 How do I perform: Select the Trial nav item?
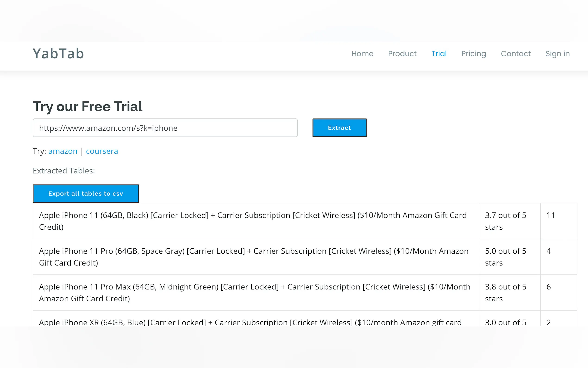pyautogui.click(x=439, y=54)
